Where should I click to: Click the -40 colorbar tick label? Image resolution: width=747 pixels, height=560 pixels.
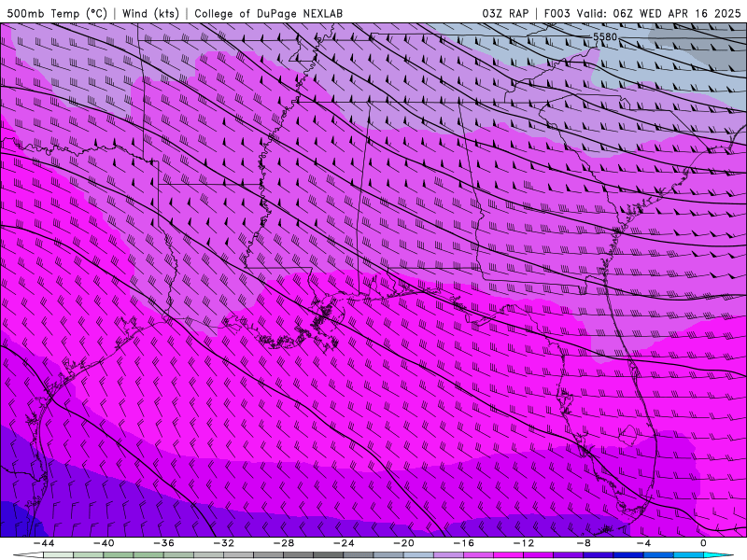pos(104,543)
